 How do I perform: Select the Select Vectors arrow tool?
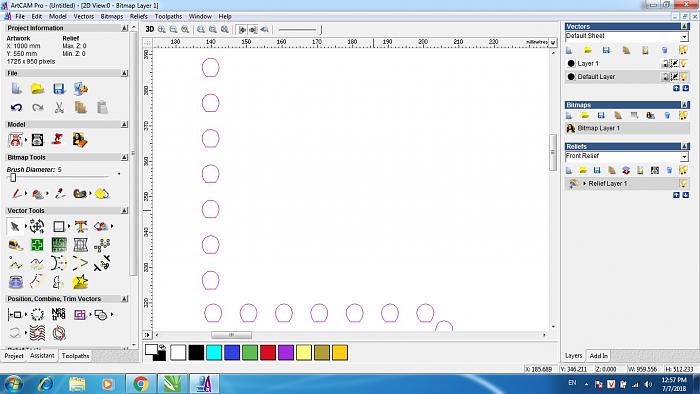point(15,226)
